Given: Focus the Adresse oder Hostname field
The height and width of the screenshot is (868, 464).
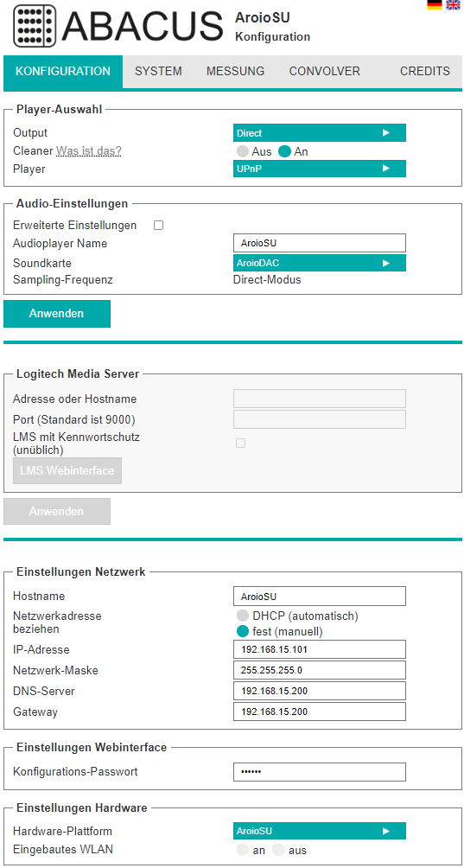Looking at the screenshot, I should pos(320,399).
